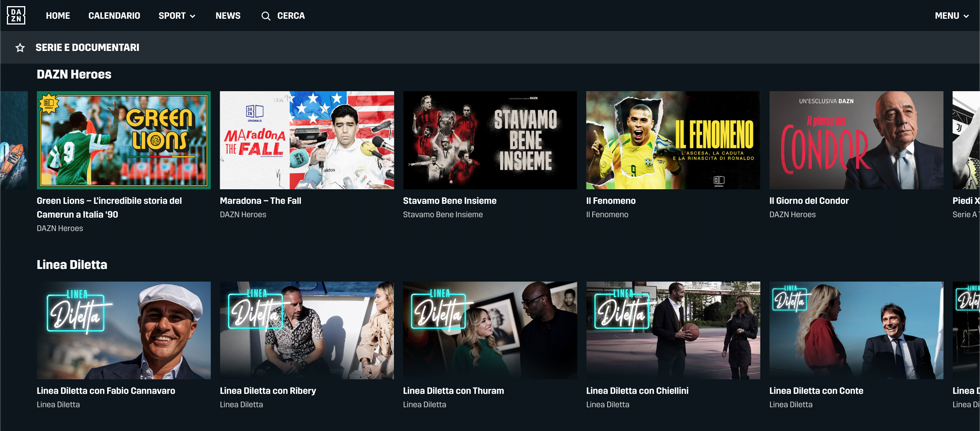The width and height of the screenshot is (980, 431).
Task: Open the Maradona – The Fall thumbnail
Action: coord(307,140)
